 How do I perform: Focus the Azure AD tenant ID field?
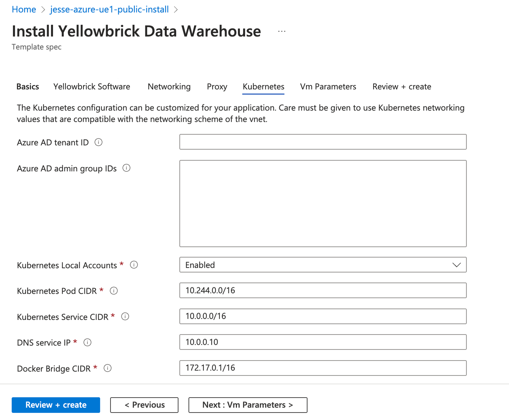pos(323,142)
